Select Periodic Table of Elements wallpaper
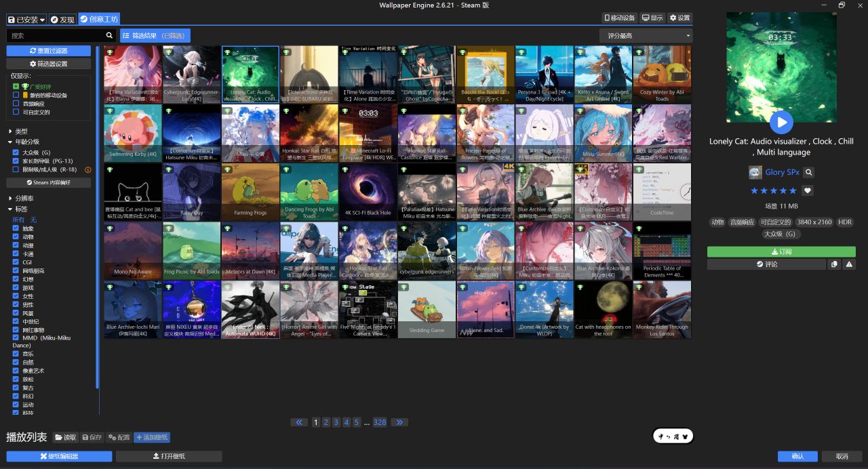 pyautogui.click(x=662, y=251)
